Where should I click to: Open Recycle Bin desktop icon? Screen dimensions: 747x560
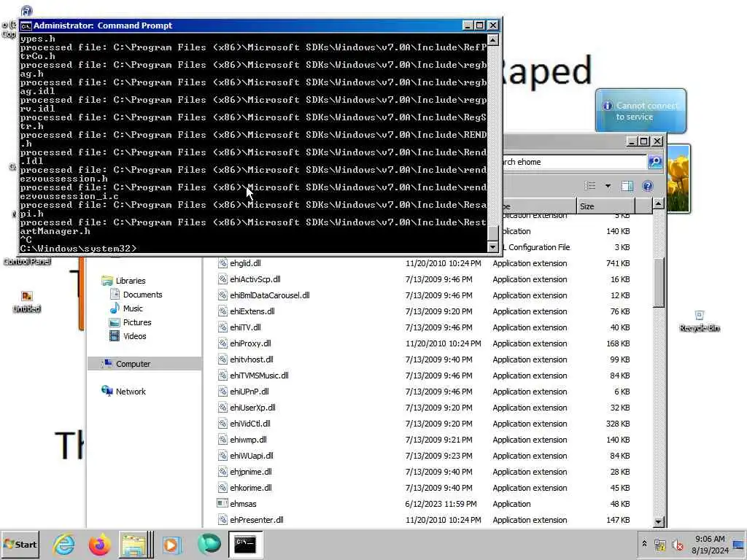(699, 322)
